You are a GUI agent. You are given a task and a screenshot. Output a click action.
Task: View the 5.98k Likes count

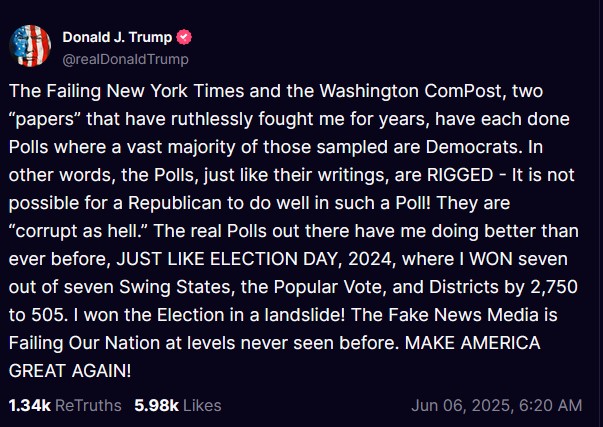click(157, 405)
